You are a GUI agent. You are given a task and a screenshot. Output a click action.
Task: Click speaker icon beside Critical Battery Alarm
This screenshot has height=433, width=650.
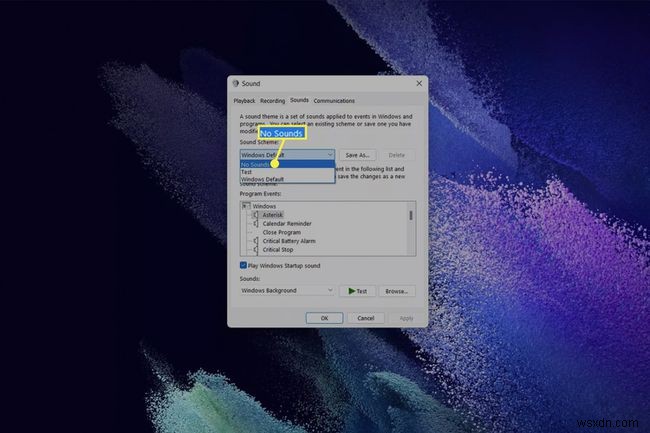(256, 241)
